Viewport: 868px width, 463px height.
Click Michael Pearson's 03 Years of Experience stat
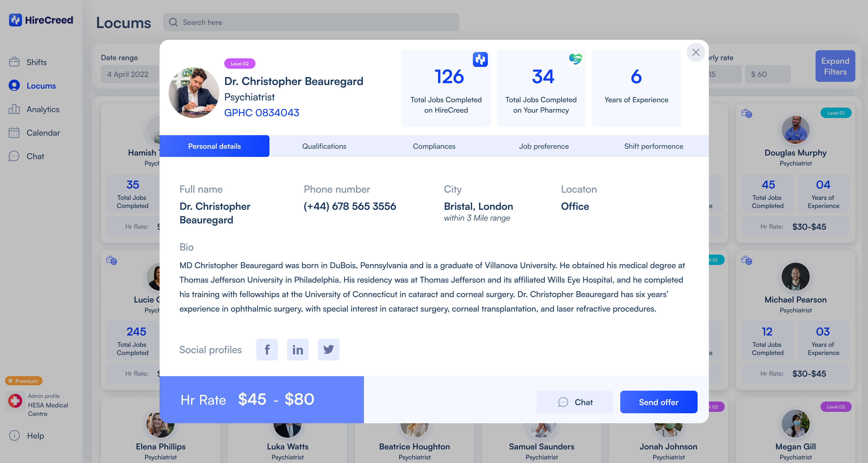[823, 341]
